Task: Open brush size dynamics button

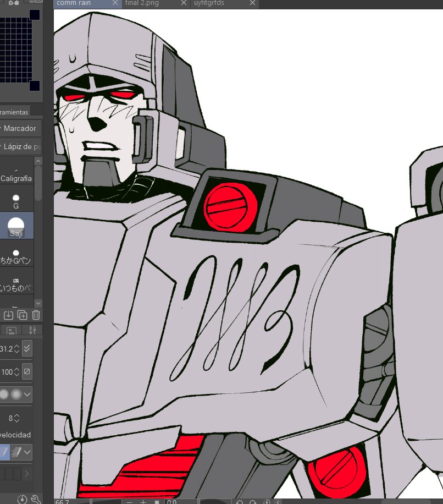Action: click(27, 348)
